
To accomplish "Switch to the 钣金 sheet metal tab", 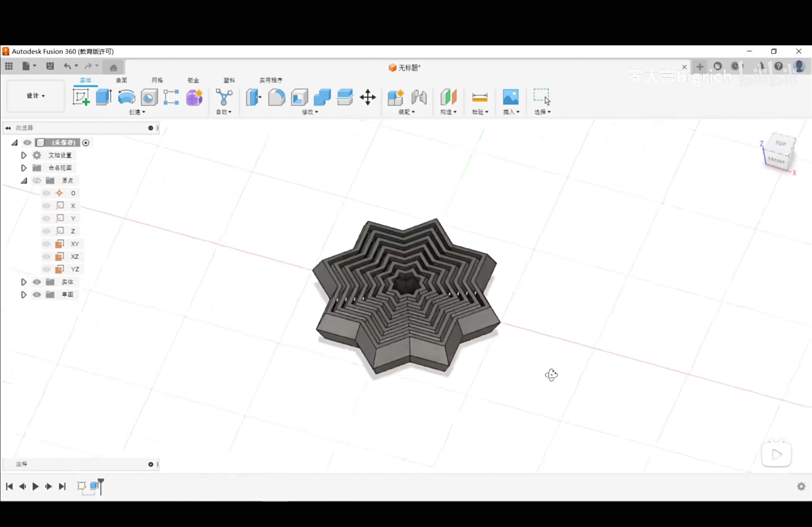I will coord(193,80).
